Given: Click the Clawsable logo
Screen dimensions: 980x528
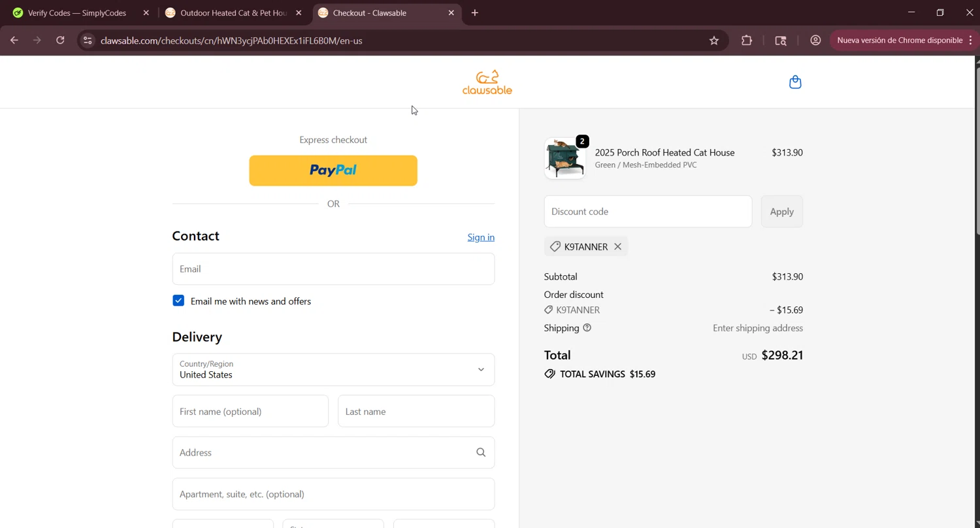Looking at the screenshot, I should pyautogui.click(x=487, y=82).
